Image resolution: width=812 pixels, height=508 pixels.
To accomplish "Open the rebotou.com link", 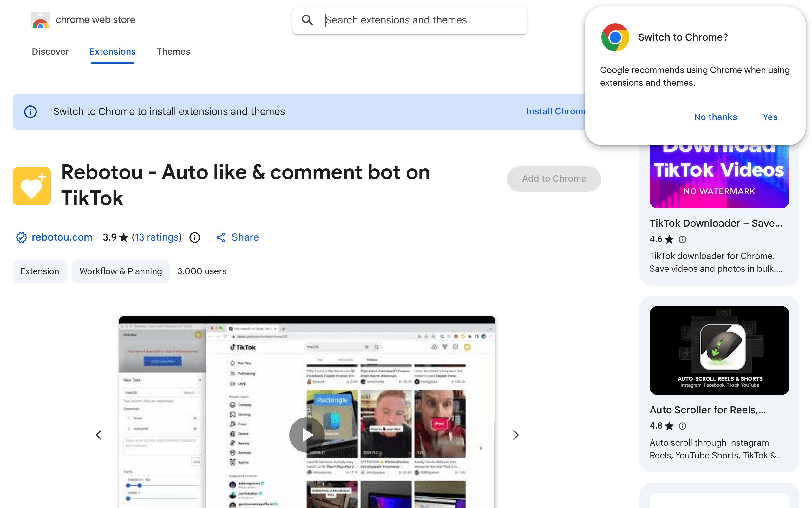I will tap(62, 237).
